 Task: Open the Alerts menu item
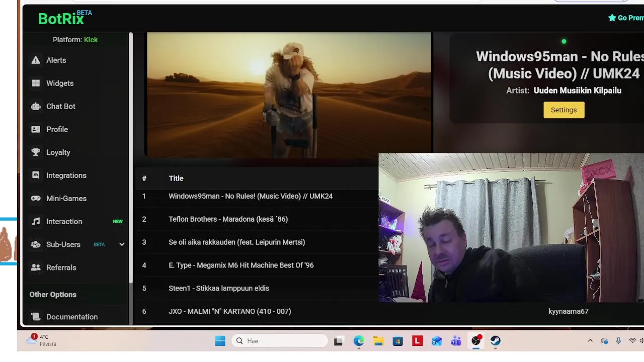[56, 60]
